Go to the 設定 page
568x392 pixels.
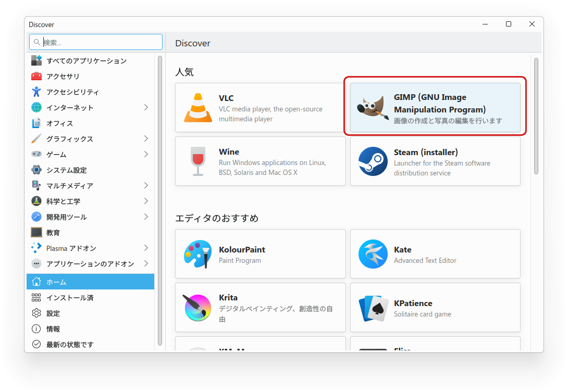[90, 313]
